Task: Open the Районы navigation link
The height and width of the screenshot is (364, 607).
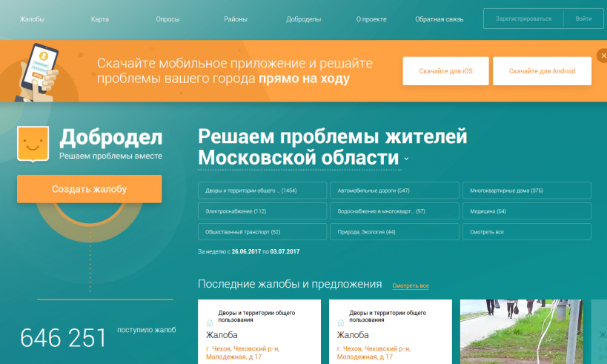Action: (x=236, y=19)
